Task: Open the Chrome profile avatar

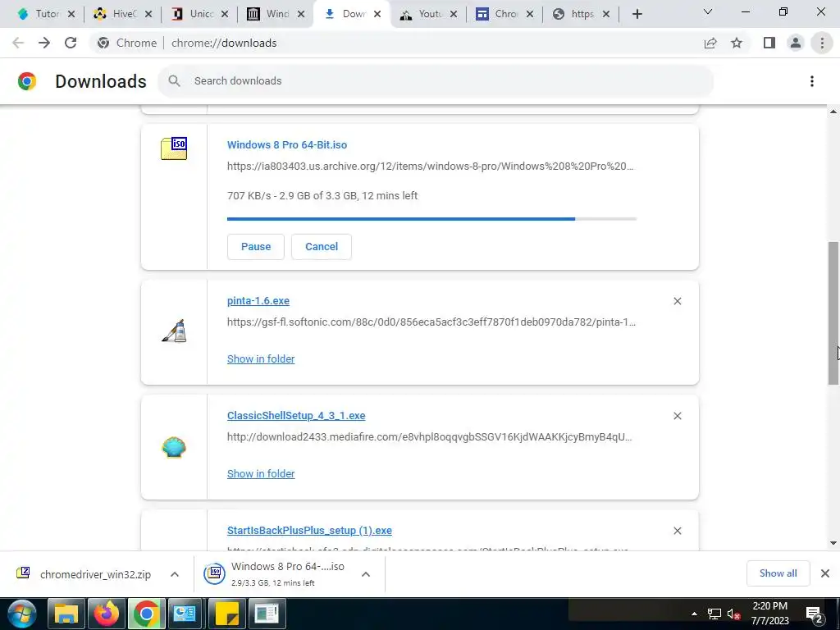Action: [x=796, y=43]
